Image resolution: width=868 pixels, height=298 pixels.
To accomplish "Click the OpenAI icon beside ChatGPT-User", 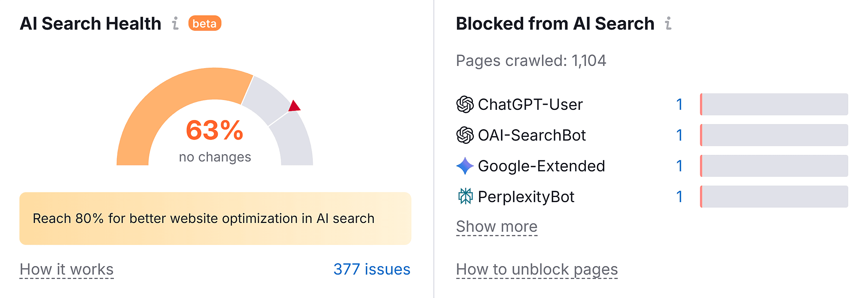I will (465, 104).
